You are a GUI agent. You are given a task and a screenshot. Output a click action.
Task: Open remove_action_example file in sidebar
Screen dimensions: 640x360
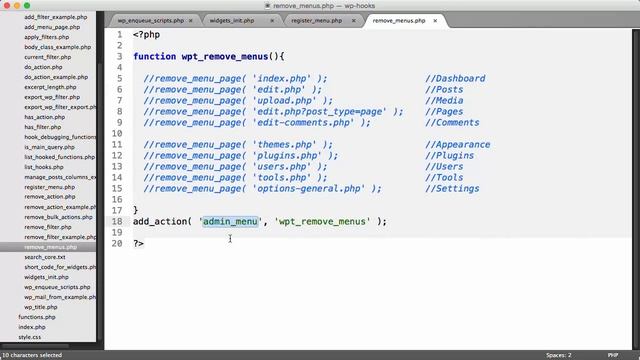(x=60, y=207)
